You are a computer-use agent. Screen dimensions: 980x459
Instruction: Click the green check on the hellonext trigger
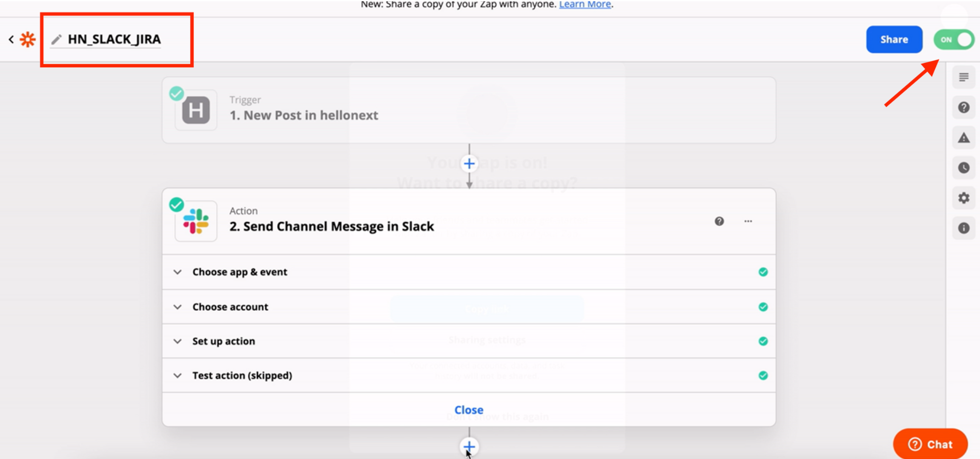176,94
